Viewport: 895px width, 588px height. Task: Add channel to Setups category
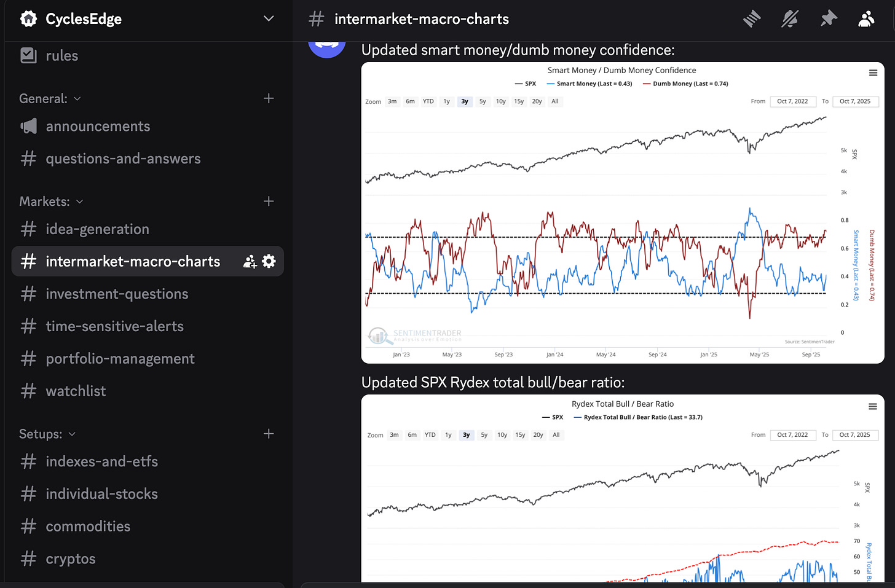[269, 434]
